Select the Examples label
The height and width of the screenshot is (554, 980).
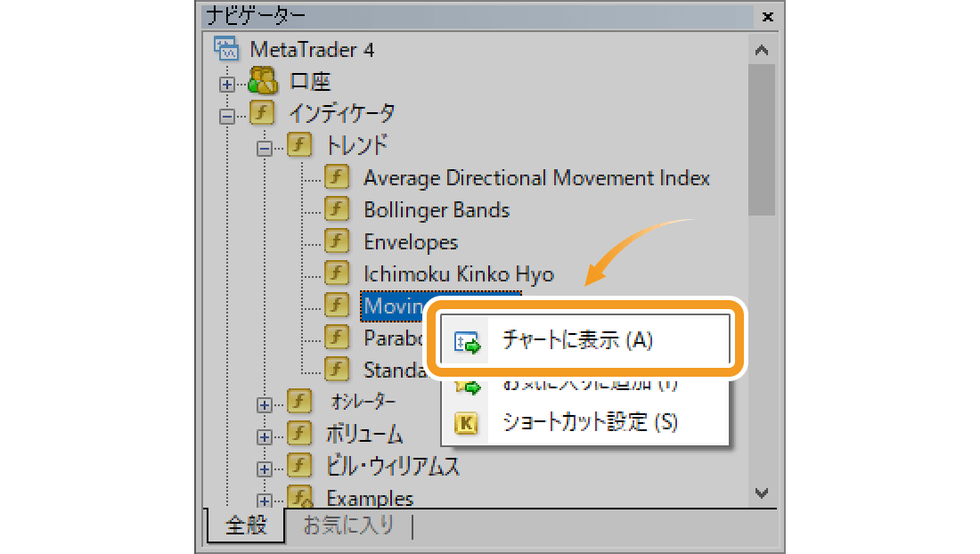(x=370, y=499)
